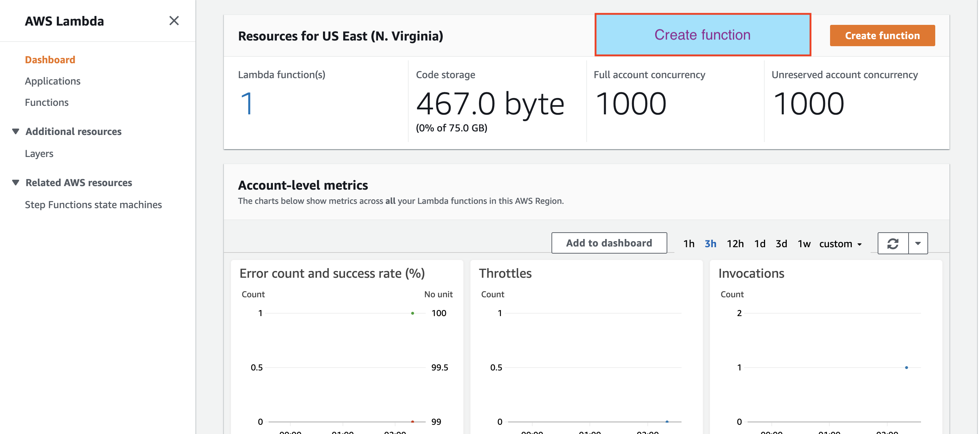980x434 pixels.
Task: Click the blue Invocations data point
Action: coord(906,368)
